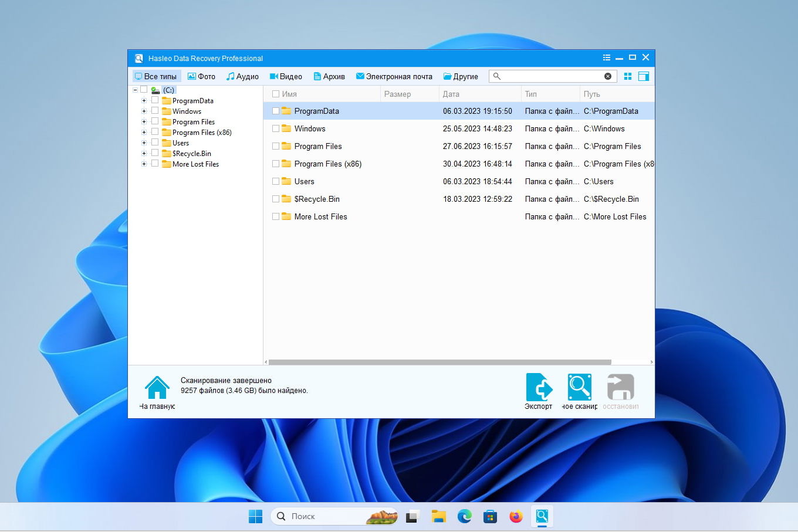
Task: Click the Home icon to return to main
Action: (x=157, y=388)
